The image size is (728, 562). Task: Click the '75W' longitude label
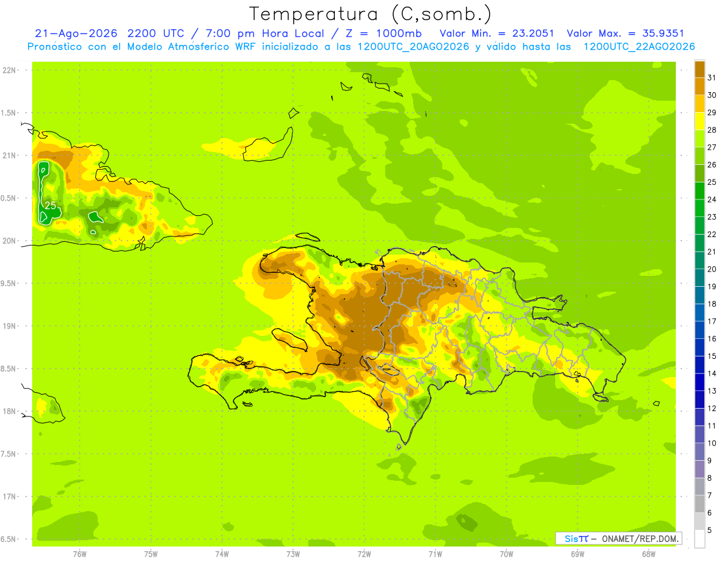151,554
